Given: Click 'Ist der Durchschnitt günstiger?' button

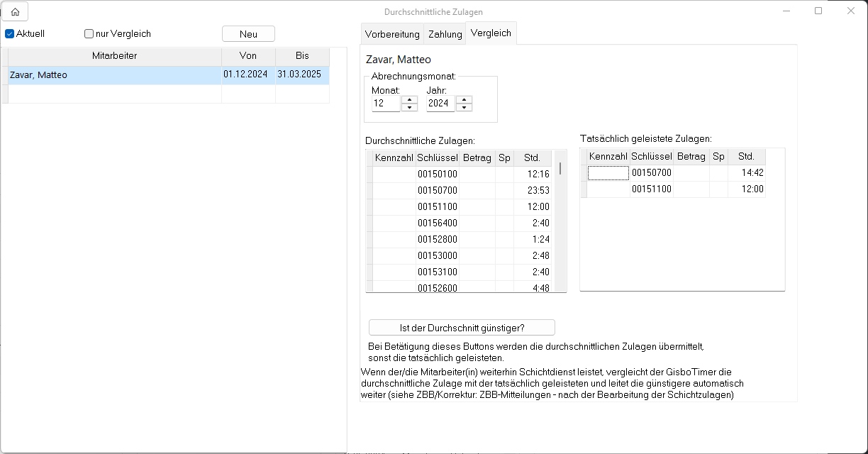Looking at the screenshot, I should pyautogui.click(x=462, y=328).
